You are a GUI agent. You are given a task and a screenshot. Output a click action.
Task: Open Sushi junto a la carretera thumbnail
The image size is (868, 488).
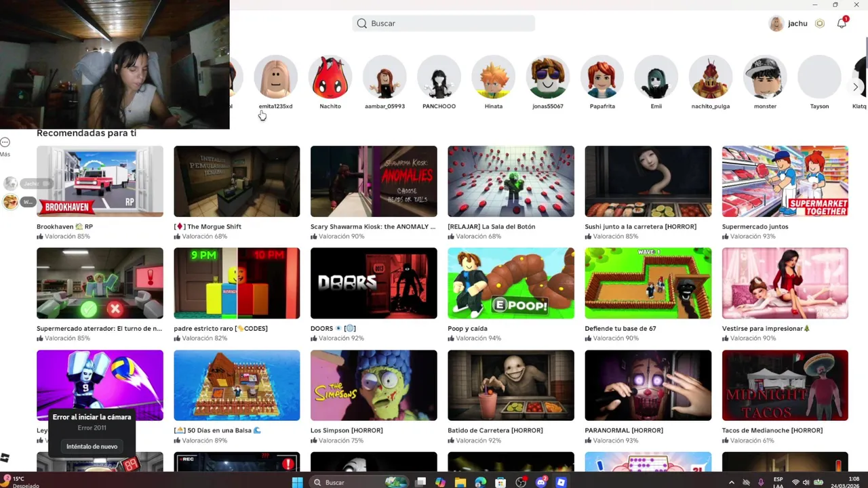coord(648,182)
